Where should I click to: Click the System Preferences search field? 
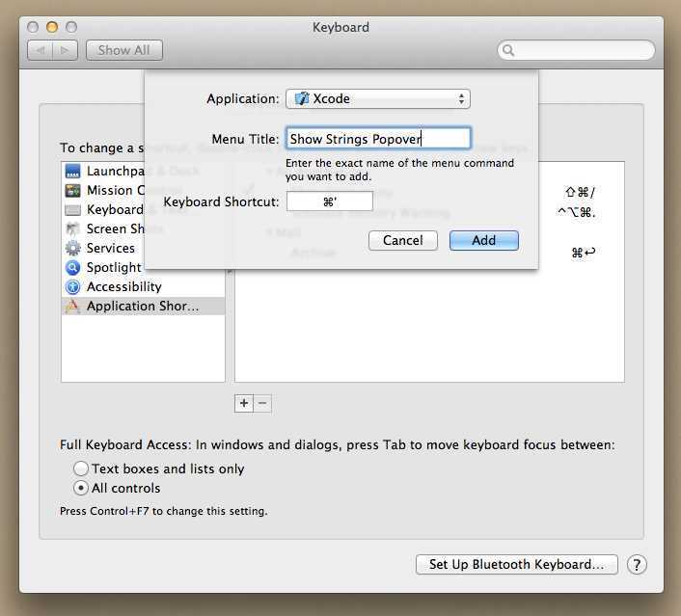coord(576,50)
